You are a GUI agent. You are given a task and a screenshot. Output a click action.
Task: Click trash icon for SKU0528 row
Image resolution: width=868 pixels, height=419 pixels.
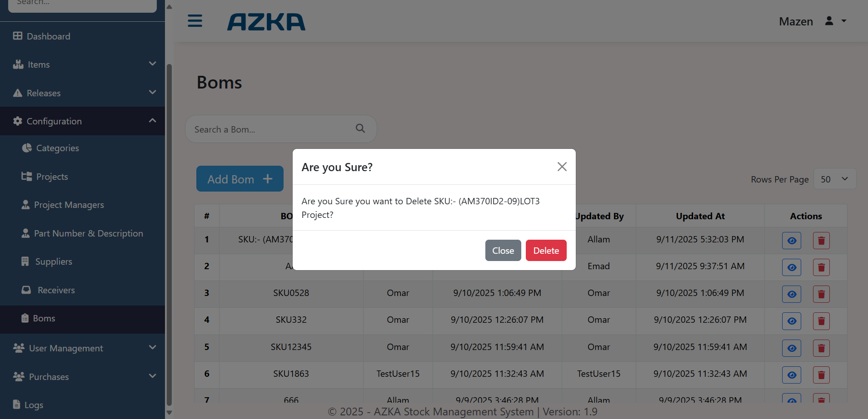coord(821,294)
